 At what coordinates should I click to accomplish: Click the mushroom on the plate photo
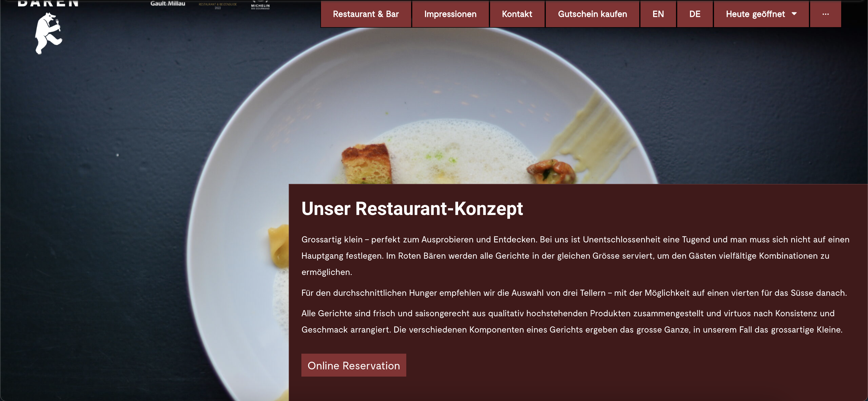(551, 172)
